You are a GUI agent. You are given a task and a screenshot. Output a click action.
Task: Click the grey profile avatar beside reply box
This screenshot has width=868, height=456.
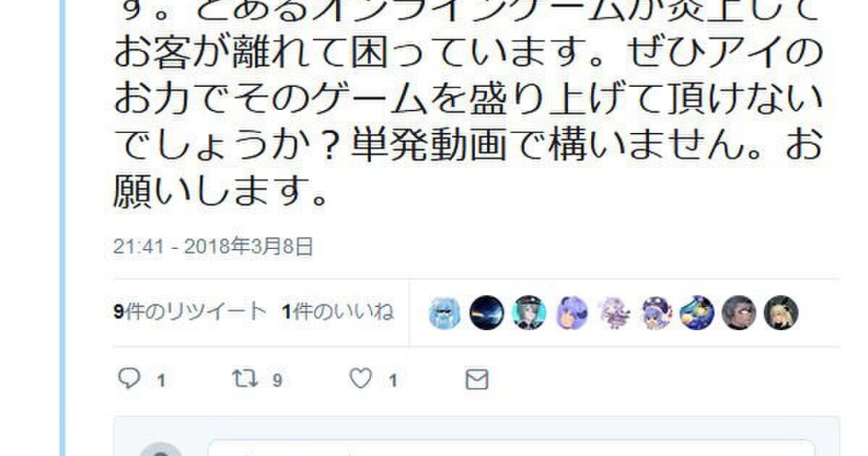coord(161,449)
